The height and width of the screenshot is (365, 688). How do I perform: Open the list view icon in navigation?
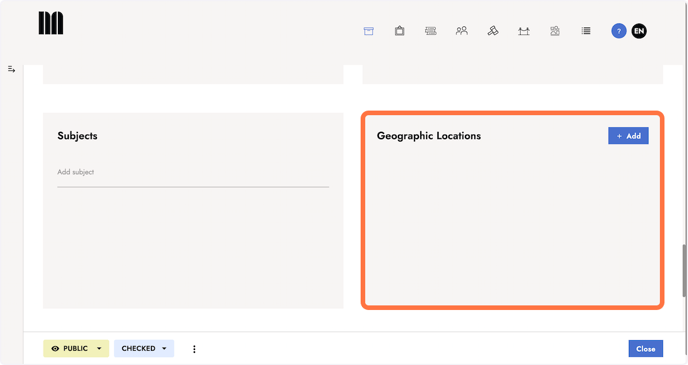[586, 31]
